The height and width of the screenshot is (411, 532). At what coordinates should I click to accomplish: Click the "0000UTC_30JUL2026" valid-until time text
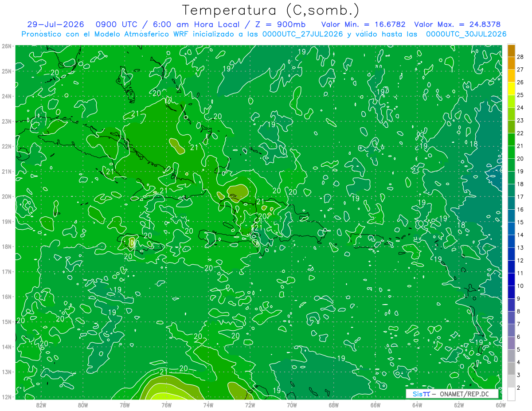[x=466, y=34]
